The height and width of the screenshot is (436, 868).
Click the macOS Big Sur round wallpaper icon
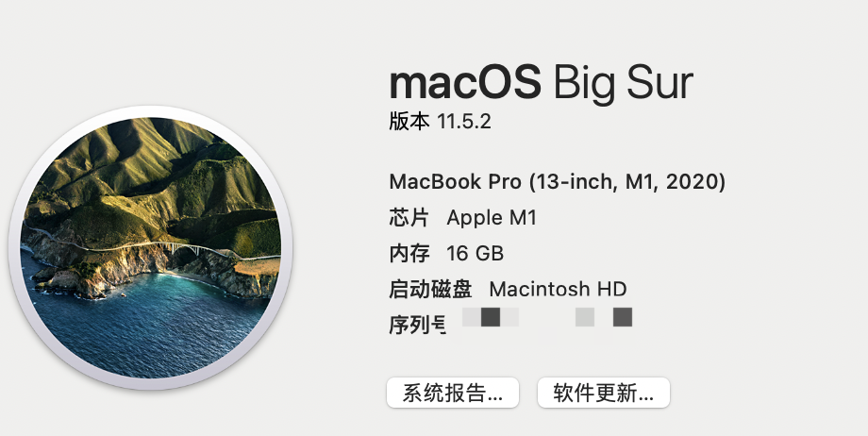[151, 247]
